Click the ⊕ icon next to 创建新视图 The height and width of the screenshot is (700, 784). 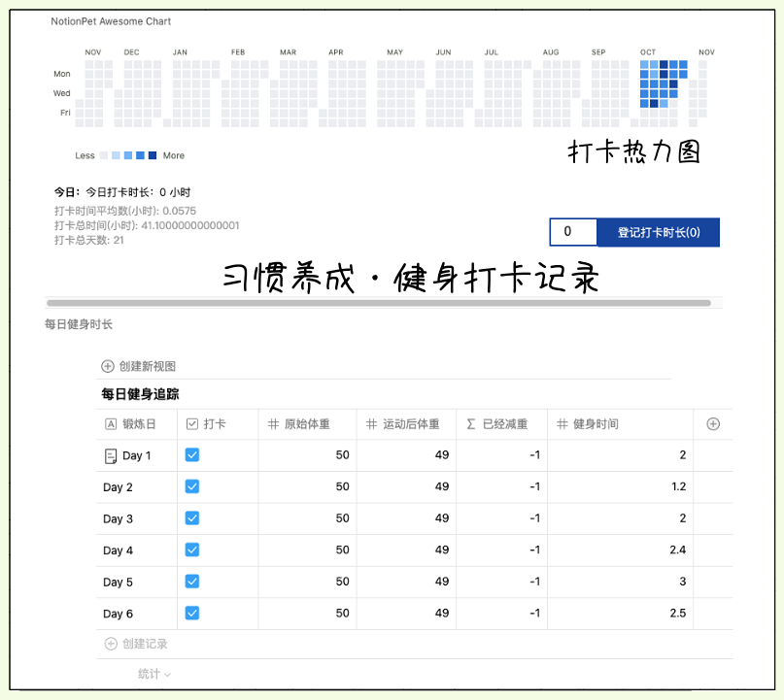[x=105, y=366]
